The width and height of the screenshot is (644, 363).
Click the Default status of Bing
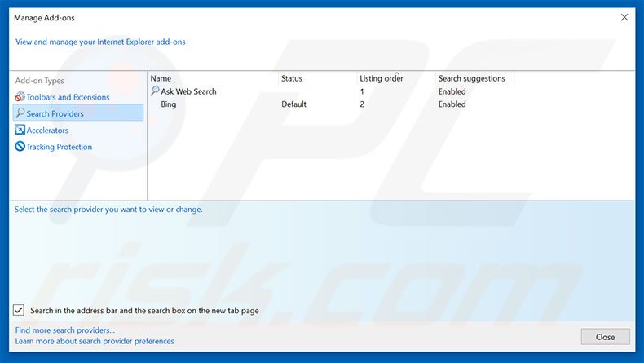point(293,104)
